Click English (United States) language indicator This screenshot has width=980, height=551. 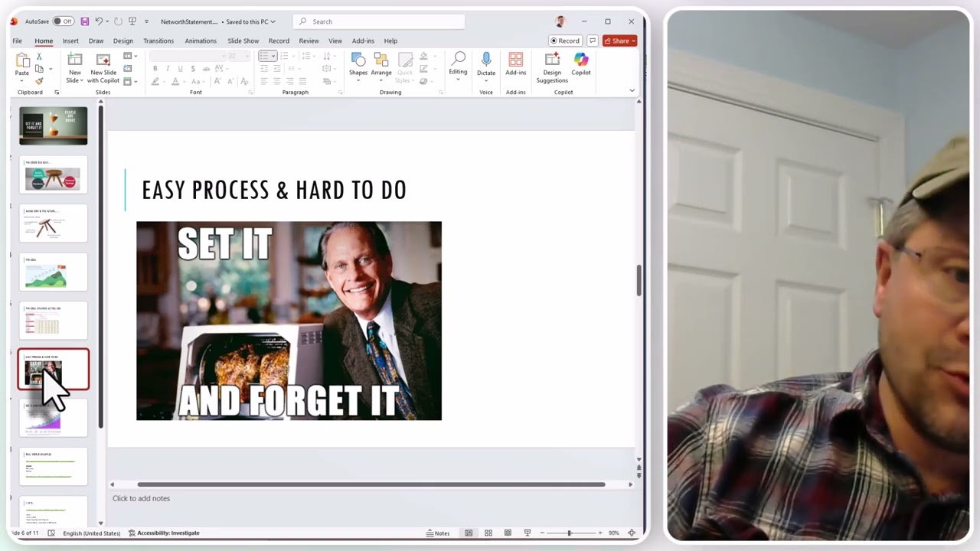tap(91, 533)
